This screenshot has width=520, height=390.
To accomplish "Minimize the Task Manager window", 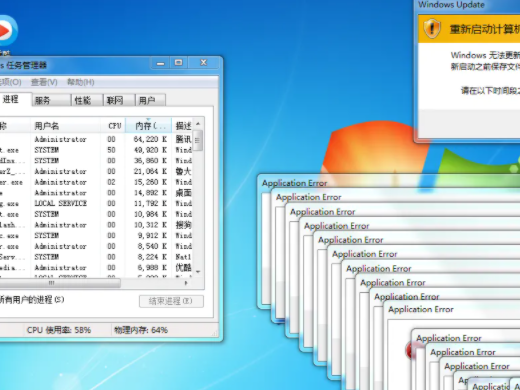I will tap(160, 63).
